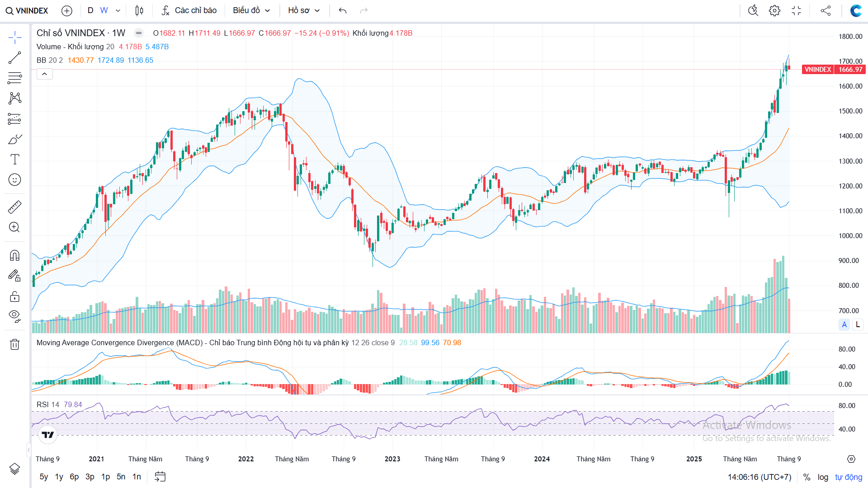Click the trash remove drawings icon
Viewport: 868px width, 488px height.
click(14, 345)
